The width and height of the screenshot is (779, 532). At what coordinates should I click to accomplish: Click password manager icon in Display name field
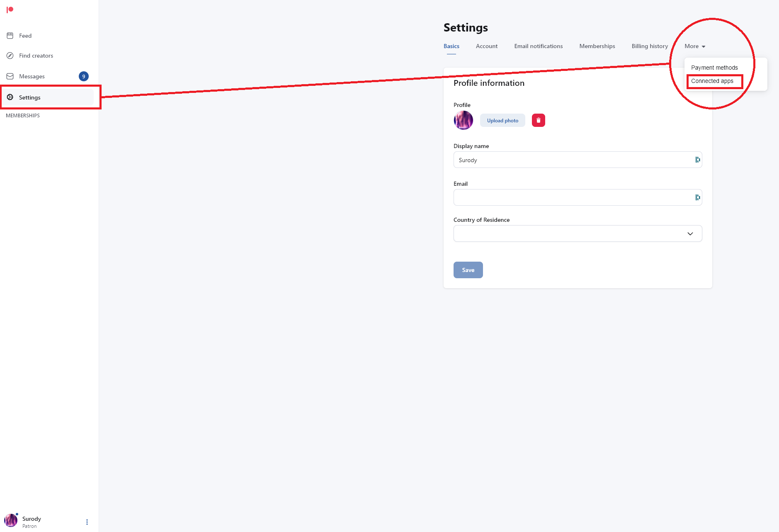click(698, 160)
